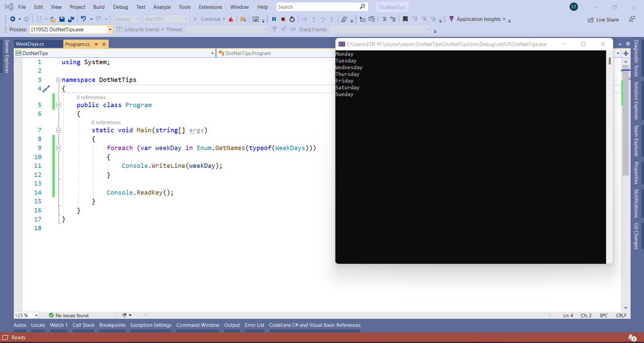The image size is (644, 343).
Task: Open the Locals tab
Action: click(38, 325)
